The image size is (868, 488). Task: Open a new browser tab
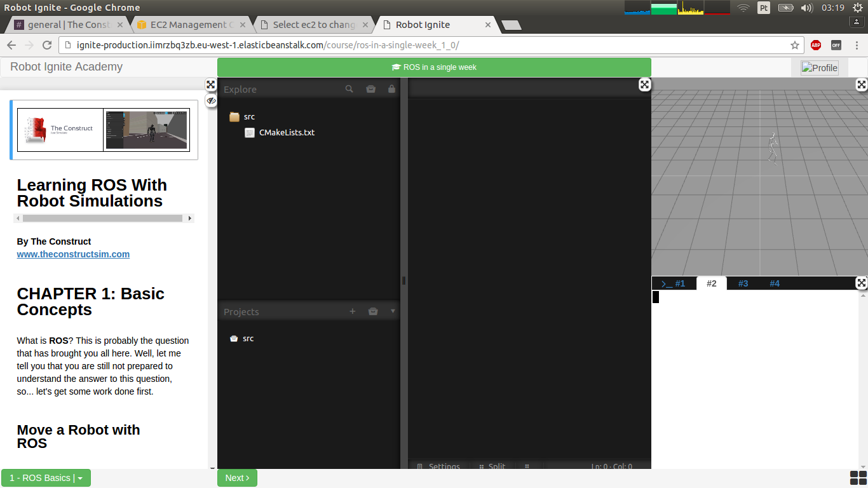(512, 25)
